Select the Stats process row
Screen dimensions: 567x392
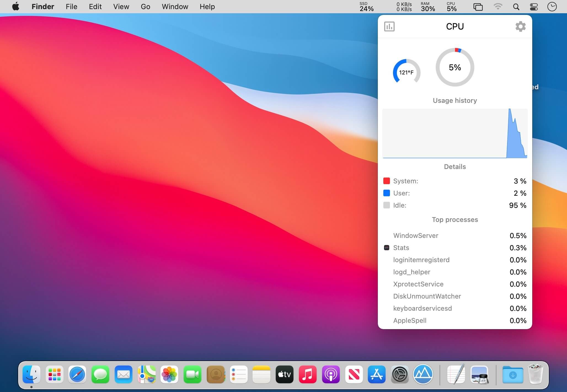(454, 248)
